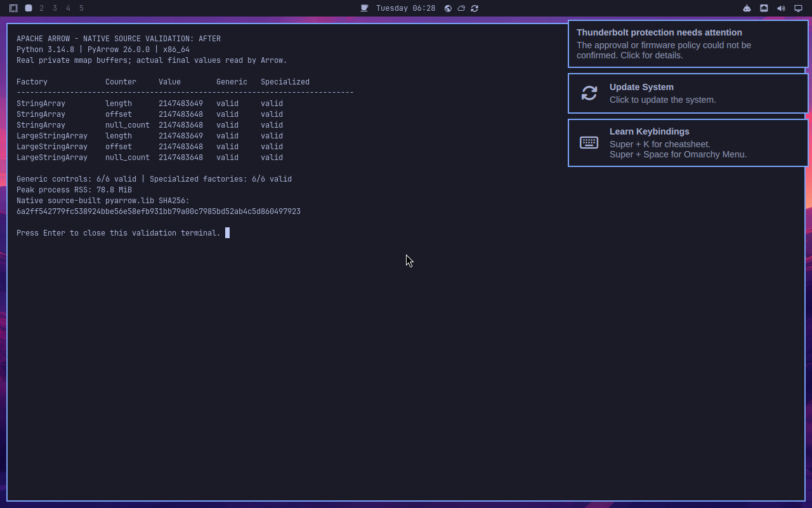Click the terminal prompt cursor after 'validation terminal.'
The height and width of the screenshot is (508, 812).
(227, 233)
